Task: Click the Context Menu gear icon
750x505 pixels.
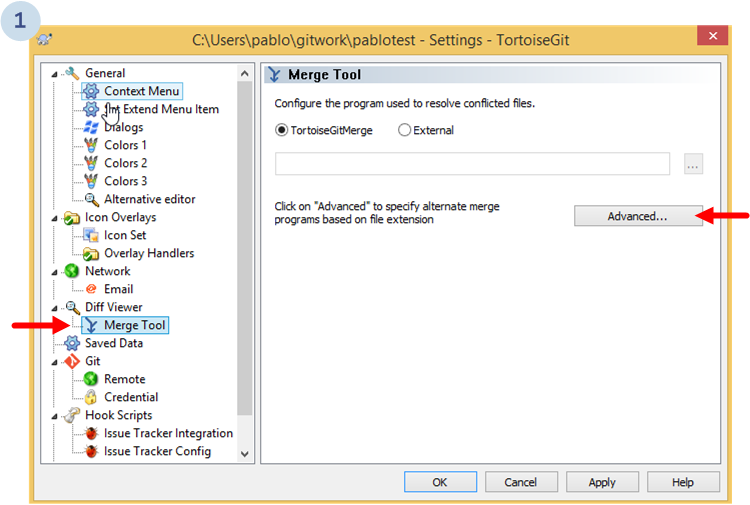Action: tap(91, 91)
